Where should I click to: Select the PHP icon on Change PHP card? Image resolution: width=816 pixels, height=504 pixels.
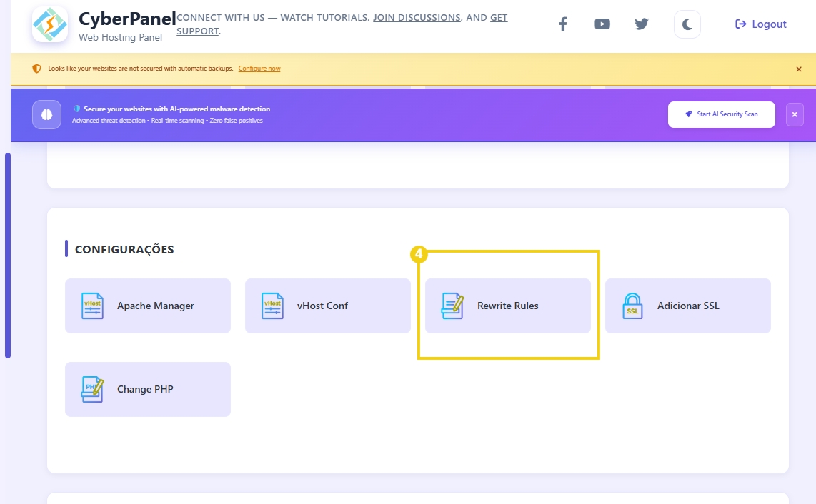pyautogui.click(x=91, y=389)
